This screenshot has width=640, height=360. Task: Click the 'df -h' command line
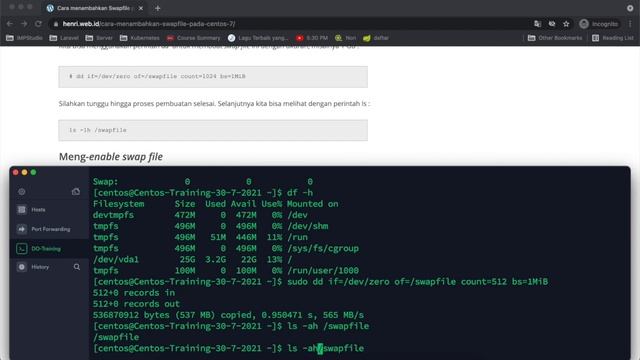pos(203,193)
